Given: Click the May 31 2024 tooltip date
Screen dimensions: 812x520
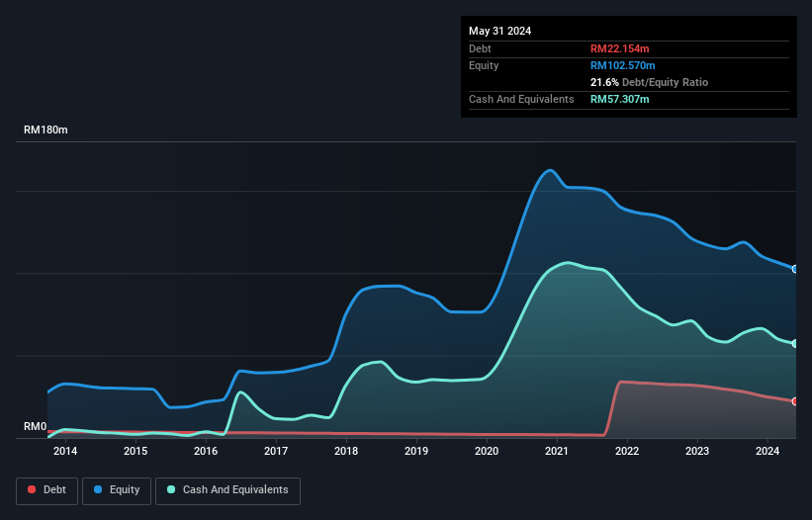Looking at the screenshot, I should click(499, 31).
